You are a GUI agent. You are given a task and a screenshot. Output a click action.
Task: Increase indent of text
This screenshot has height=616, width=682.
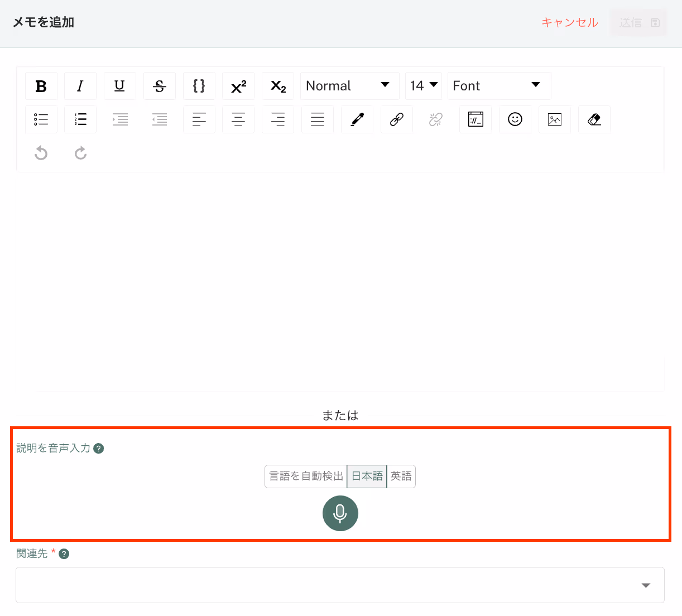[120, 119]
